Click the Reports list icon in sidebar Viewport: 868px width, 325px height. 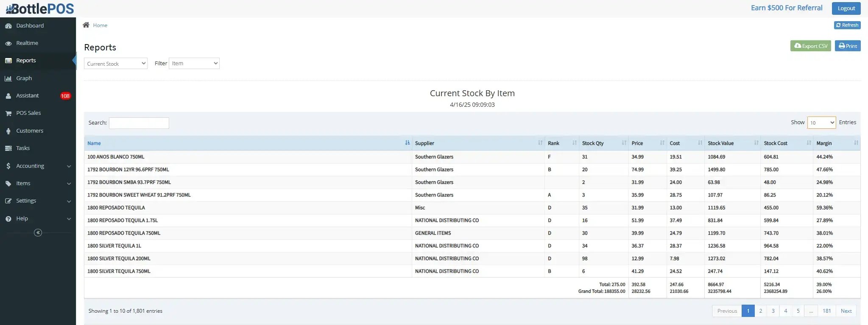click(x=8, y=61)
